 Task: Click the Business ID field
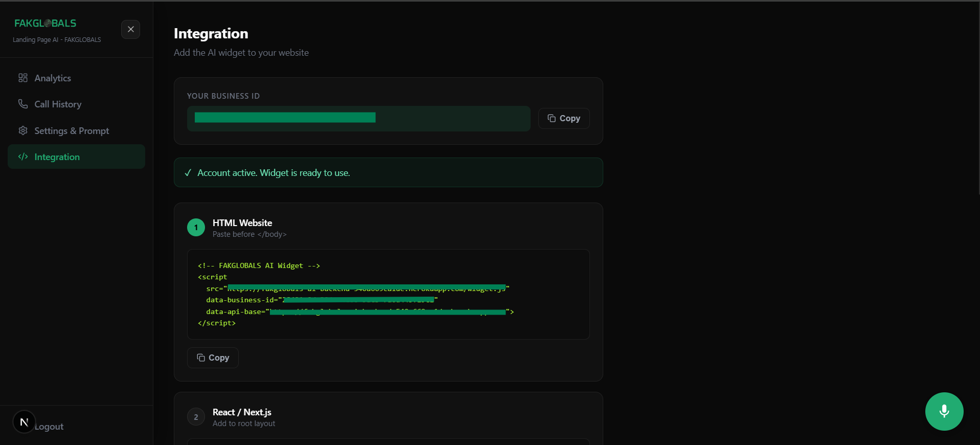click(359, 119)
